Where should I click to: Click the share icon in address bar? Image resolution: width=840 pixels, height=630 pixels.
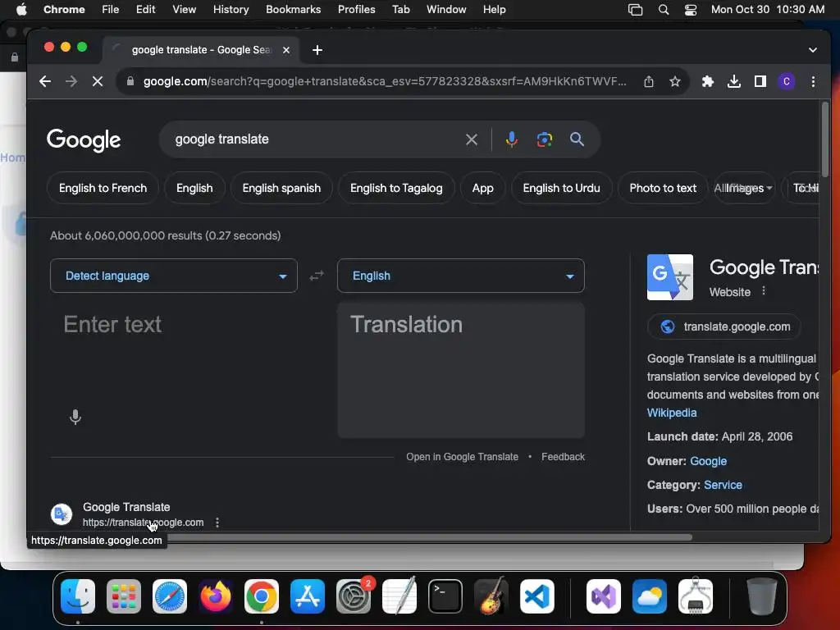click(x=649, y=81)
